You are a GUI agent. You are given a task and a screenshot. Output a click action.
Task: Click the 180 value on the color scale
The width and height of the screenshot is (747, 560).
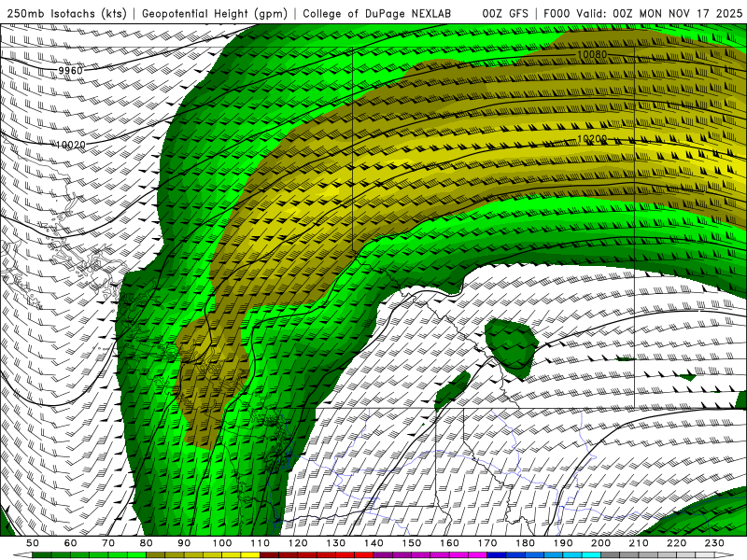[526, 543]
